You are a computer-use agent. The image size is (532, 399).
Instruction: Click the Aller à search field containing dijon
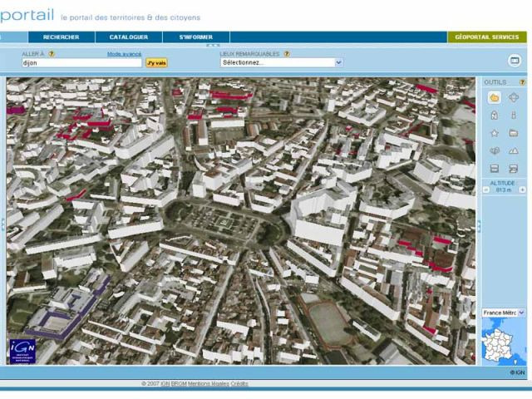pyautogui.click(x=81, y=63)
